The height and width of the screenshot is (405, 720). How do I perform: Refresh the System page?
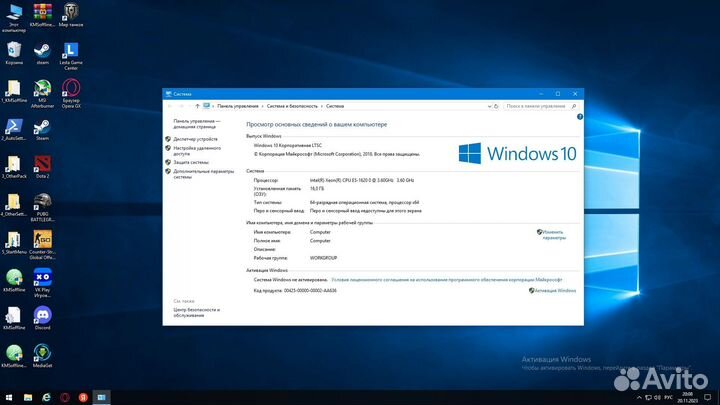click(496, 106)
